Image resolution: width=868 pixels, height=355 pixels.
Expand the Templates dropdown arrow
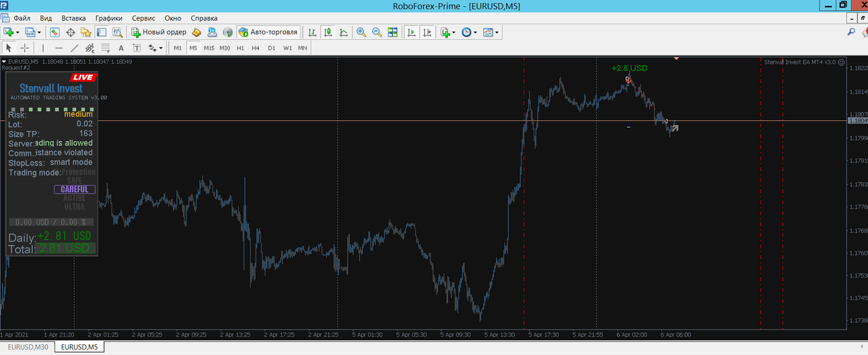498,32
